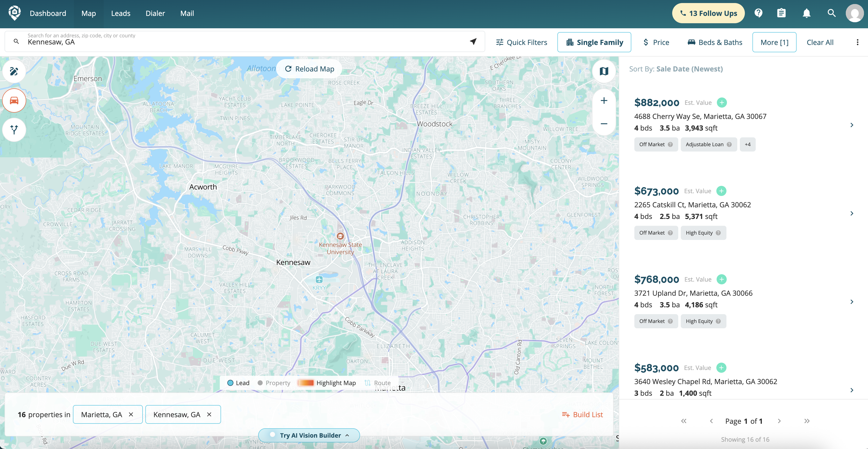Open the Leads tab

point(121,13)
